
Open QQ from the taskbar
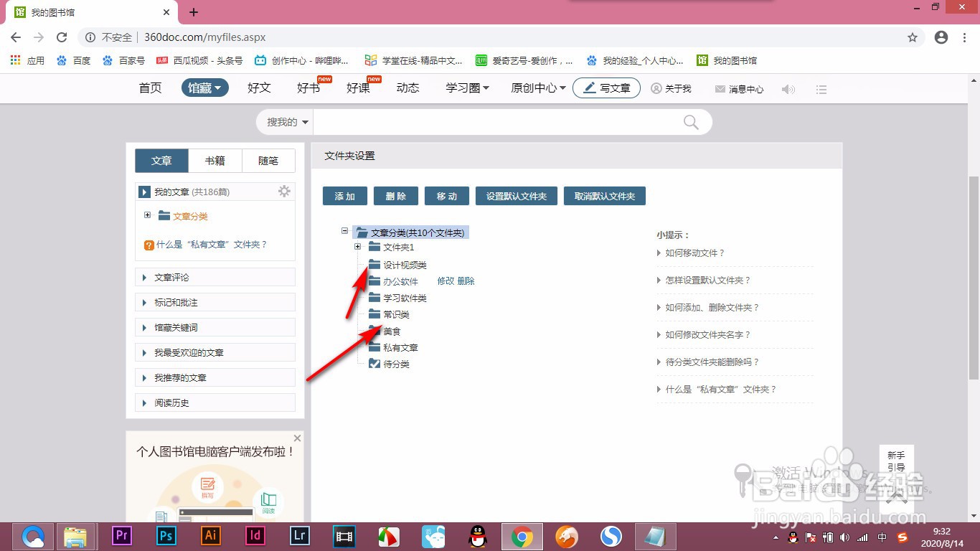click(x=477, y=536)
